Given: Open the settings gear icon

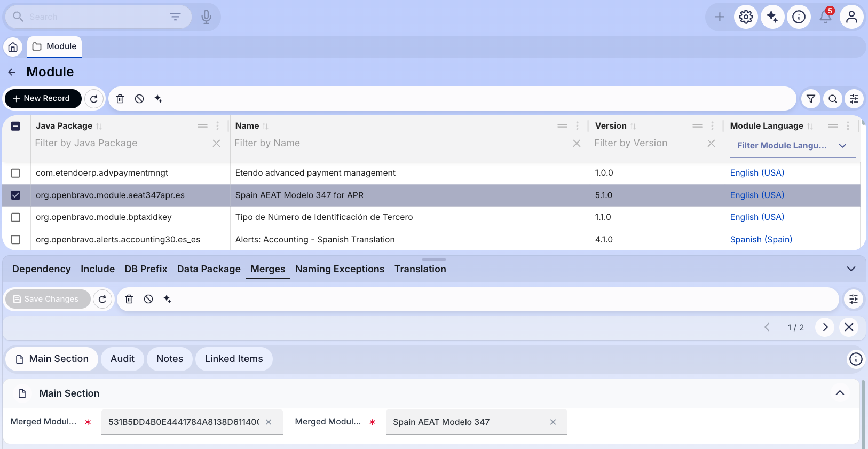Looking at the screenshot, I should coord(746,17).
